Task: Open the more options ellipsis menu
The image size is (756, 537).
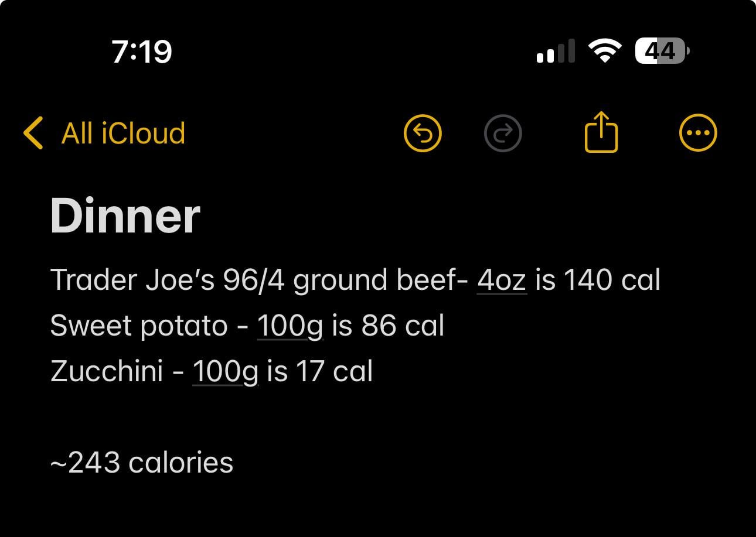Action: click(697, 133)
